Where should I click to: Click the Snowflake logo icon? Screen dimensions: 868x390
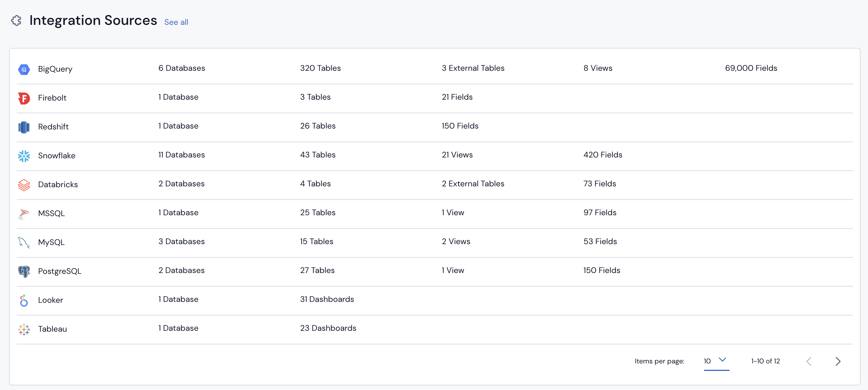click(24, 156)
